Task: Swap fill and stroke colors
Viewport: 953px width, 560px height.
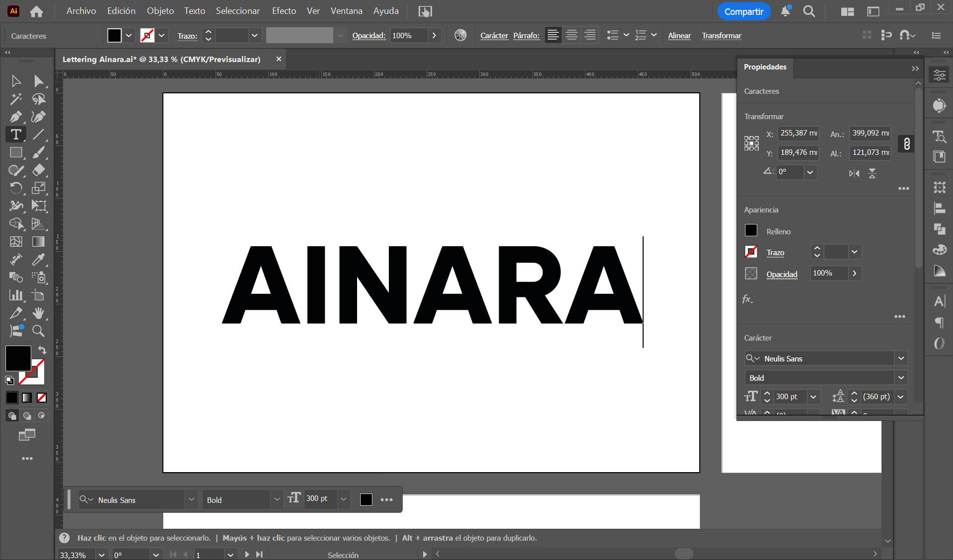Action: click(42, 350)
